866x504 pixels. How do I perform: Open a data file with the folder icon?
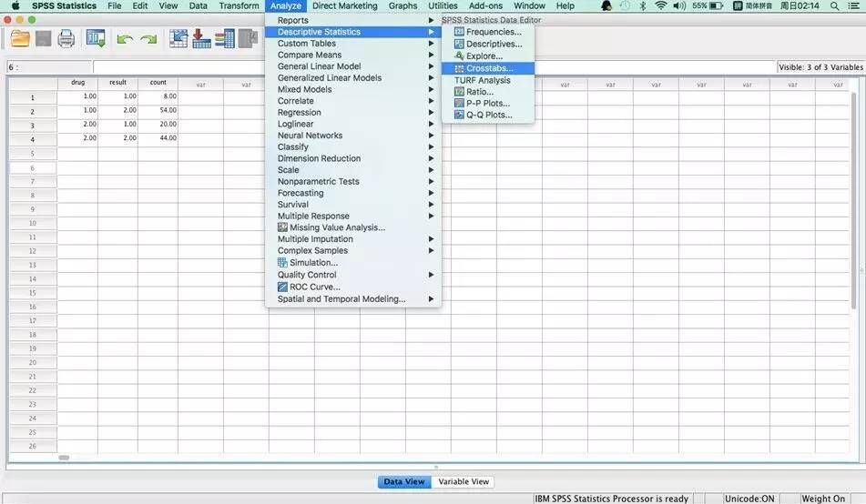pyautogui.click(x=20, y=39)
